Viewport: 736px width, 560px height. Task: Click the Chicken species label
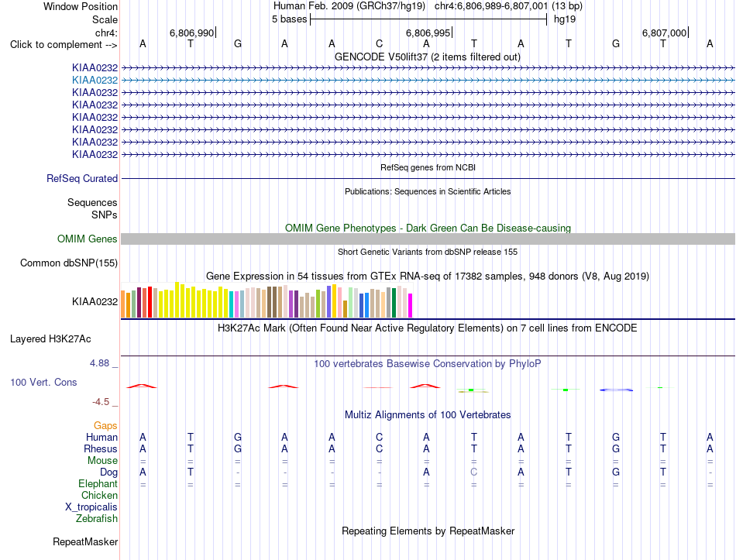click(99, 495)
